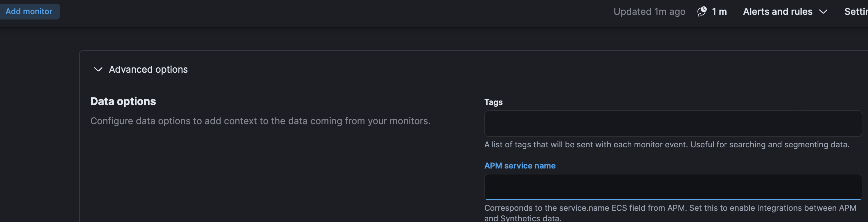
Task: Open the Alerts and rules dropdown
Action: tap(777, 12)
